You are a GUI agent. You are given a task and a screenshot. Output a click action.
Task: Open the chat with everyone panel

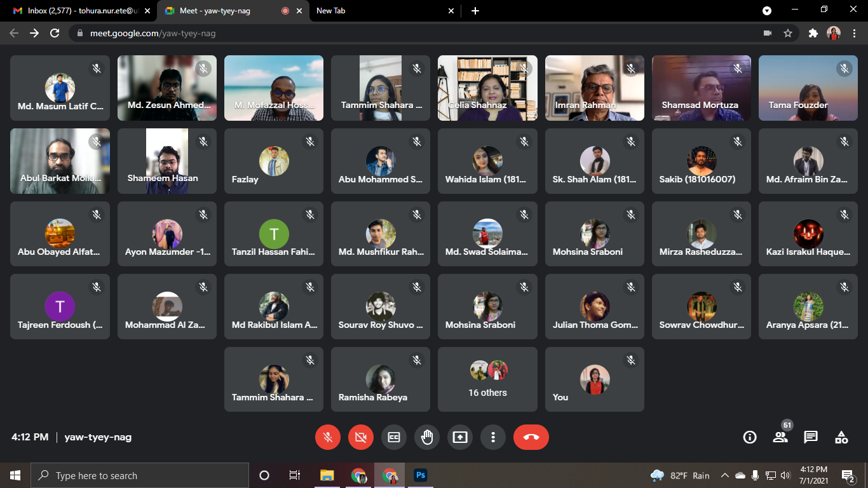pyautogui.click(x=811, y=437)
